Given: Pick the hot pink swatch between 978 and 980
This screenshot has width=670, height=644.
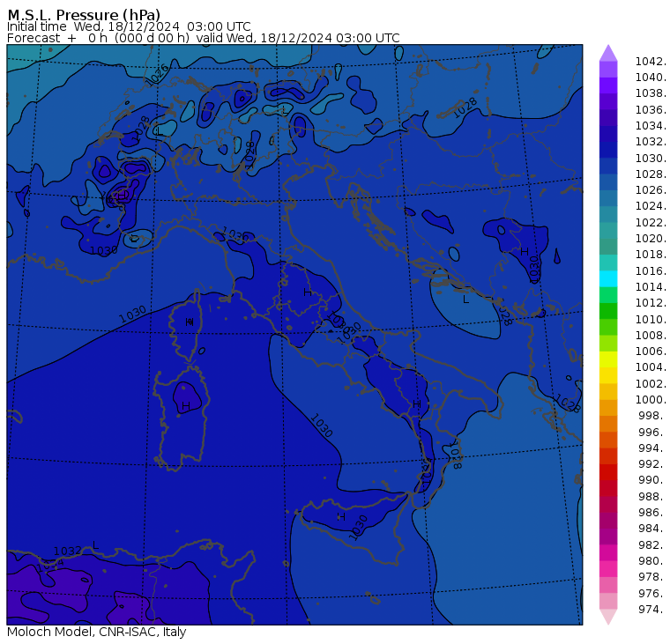Looking at the screenshot, I should click(608, 568).
